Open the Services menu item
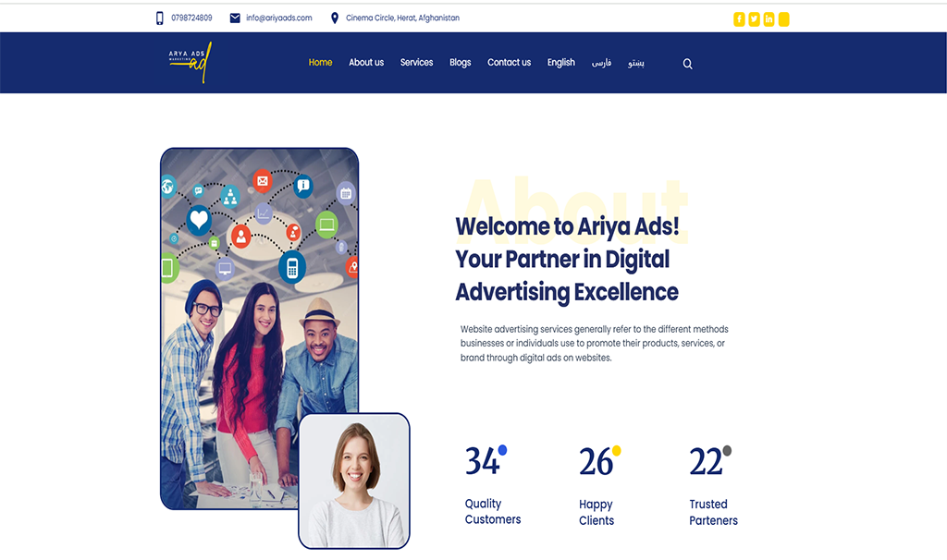Screen dimensions: 947x560 tap(416, 62)
